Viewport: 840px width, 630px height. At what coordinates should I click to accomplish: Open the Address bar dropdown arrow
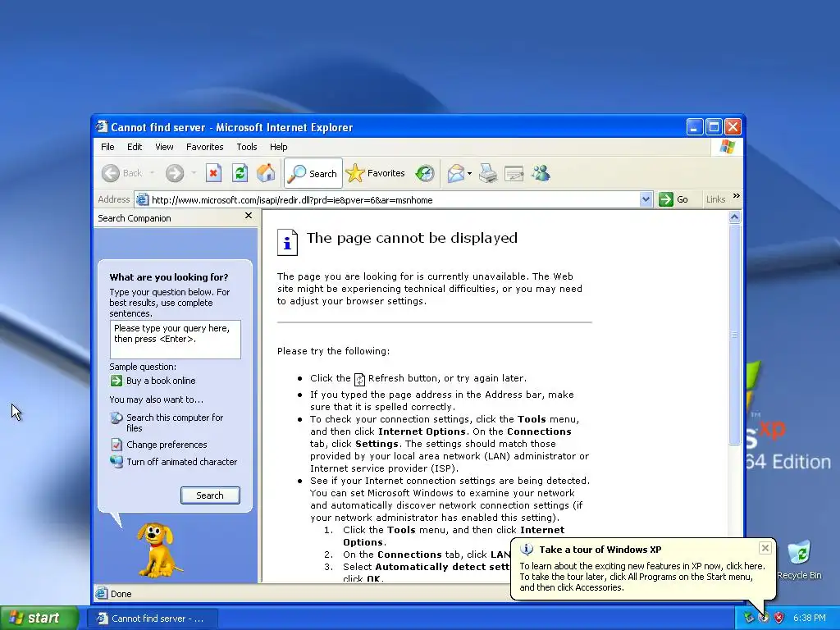click(x=646, y=199)
